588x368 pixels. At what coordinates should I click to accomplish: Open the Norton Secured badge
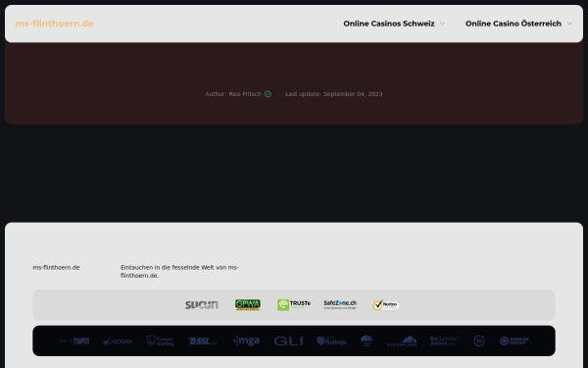coord(386,305)
